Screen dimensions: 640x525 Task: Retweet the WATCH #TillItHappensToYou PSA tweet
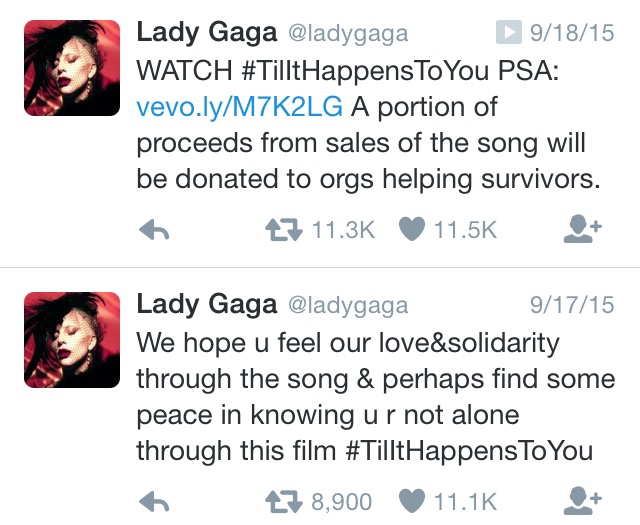(284, 230)
